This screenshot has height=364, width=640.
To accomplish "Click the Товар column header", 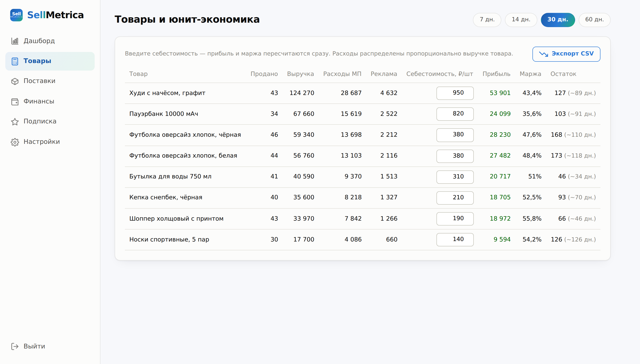I will 138,74.
